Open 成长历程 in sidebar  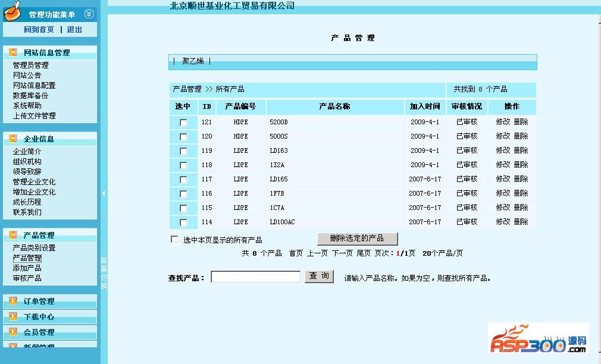[x=27, y=202]
